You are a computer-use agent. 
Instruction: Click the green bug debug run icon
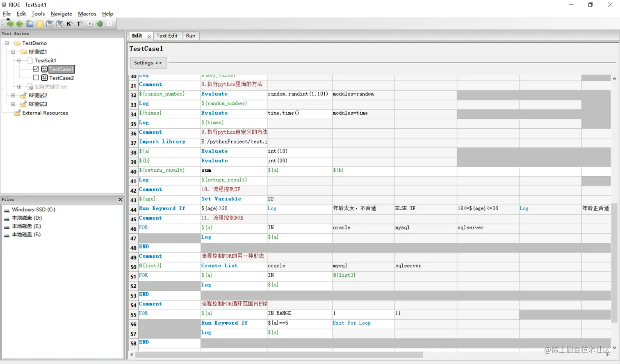pyautogui.click(x=100, y=24)
